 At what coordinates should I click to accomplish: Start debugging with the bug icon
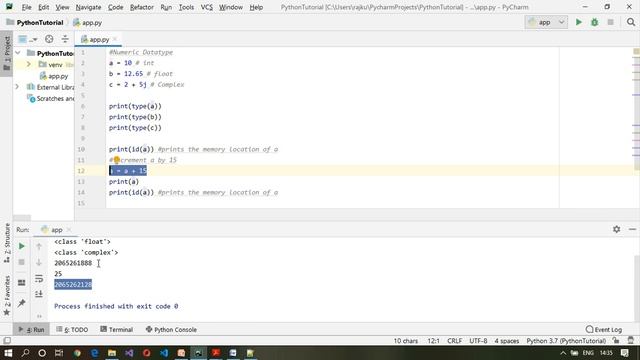click(594, 22)
